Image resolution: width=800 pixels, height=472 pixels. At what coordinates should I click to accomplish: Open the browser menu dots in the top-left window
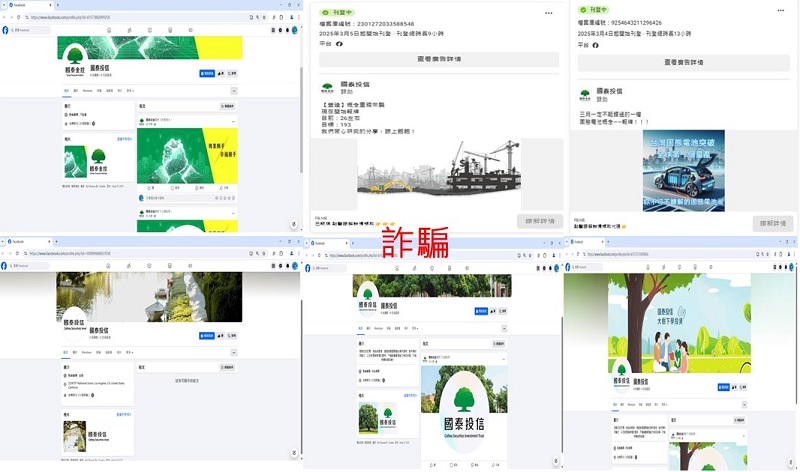coord(299,17)
